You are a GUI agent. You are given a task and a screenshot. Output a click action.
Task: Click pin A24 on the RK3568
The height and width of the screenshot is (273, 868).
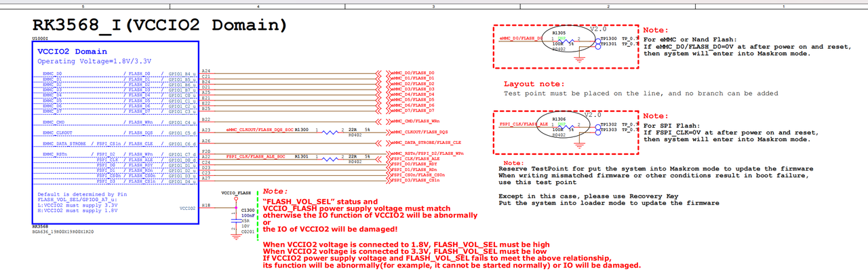click(x=205, y=71)
